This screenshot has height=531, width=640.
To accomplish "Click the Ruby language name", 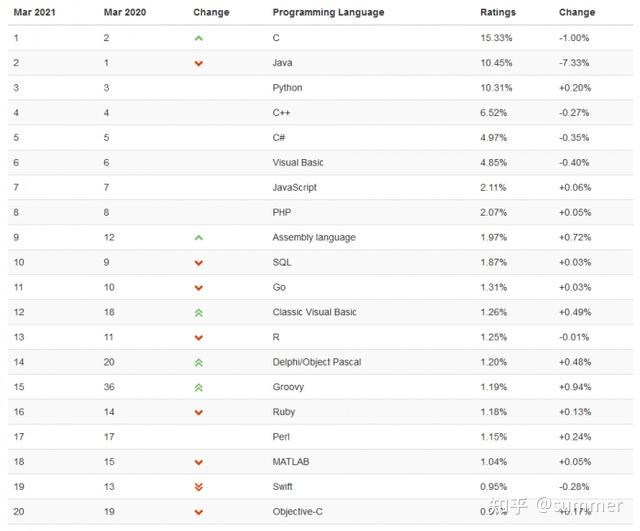I will pos(284,412).
